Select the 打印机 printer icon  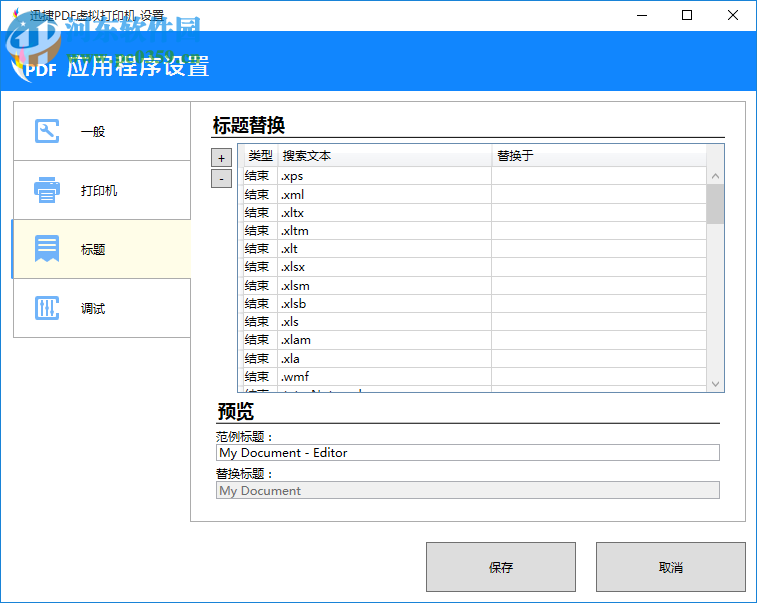click(47, 190)
